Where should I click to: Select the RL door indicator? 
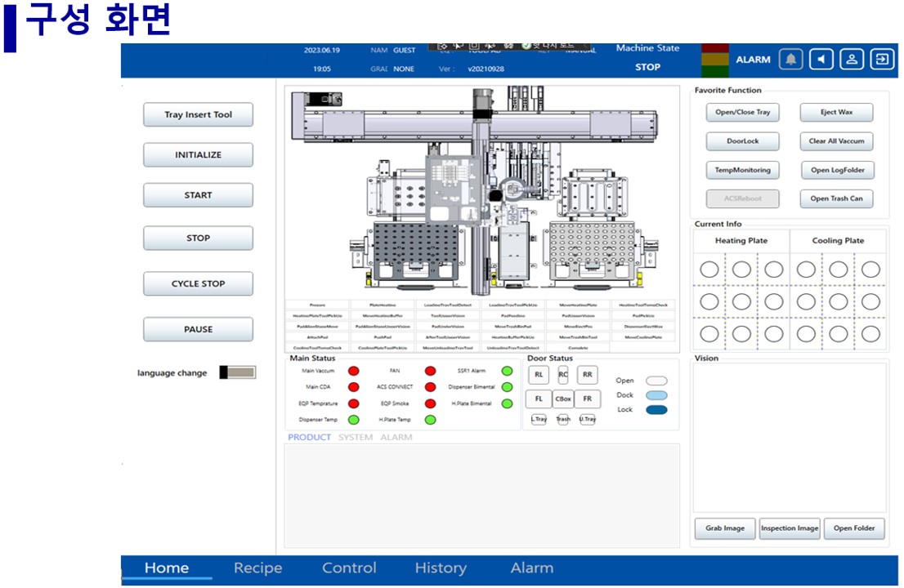pos(539,375)
